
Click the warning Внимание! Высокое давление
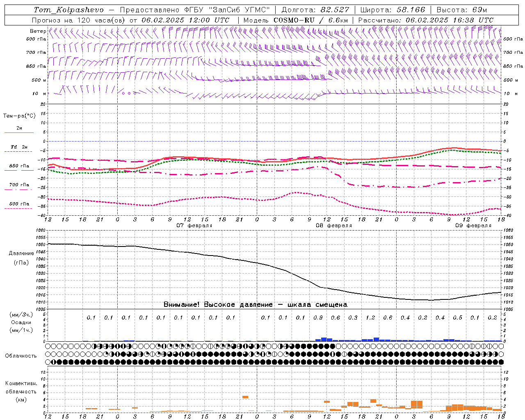pyautogui.click(x=218, y=304)
